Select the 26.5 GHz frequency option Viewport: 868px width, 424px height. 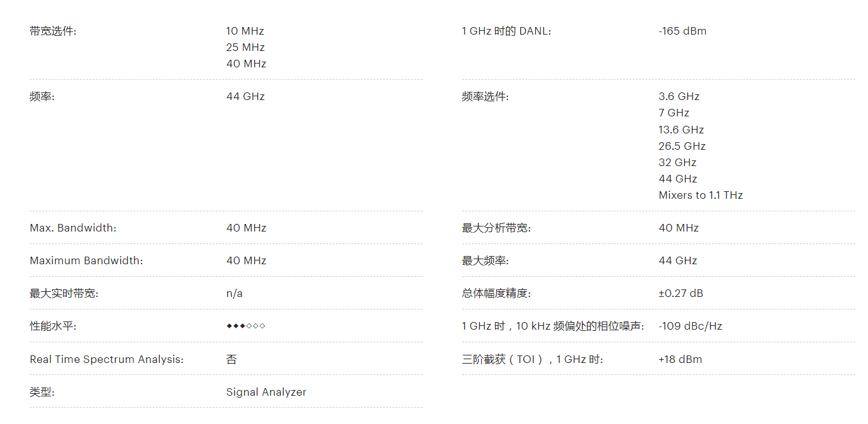(682, 146)
